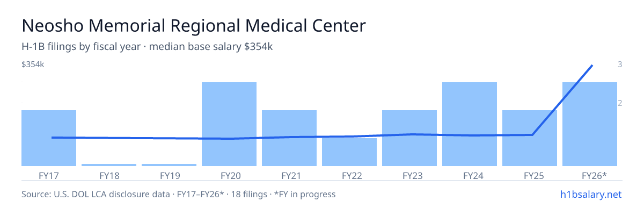Click the right axis value 3
Viewport: 644px width, 215px height.
(620, 64)
